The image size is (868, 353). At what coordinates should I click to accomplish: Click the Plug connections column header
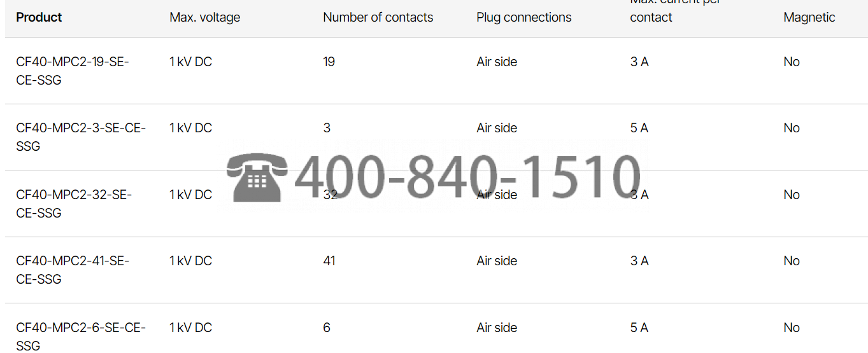pyautogui.click(x=524, y=17)
